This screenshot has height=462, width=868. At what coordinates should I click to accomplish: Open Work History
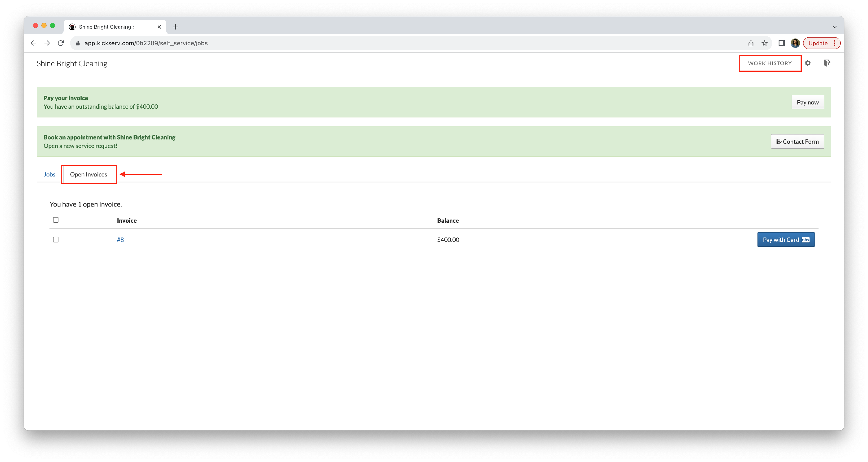(770, 63)
